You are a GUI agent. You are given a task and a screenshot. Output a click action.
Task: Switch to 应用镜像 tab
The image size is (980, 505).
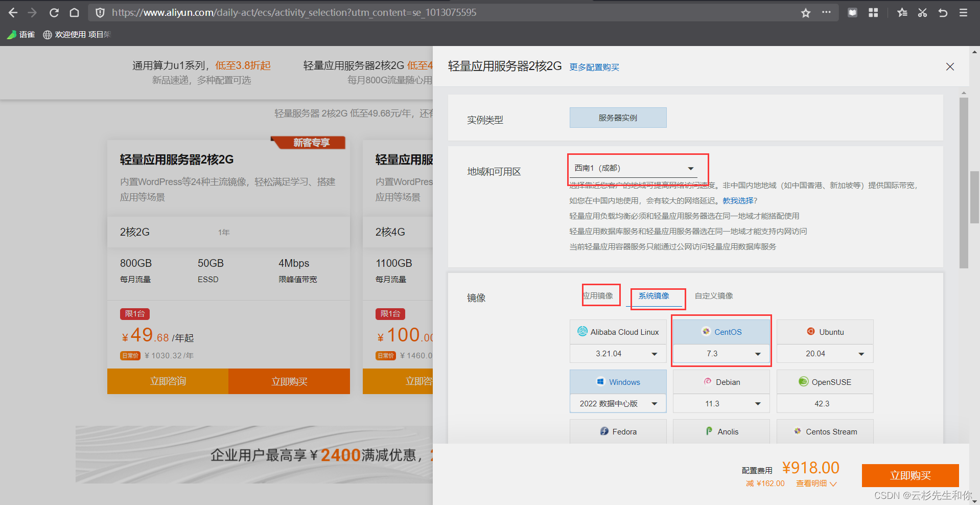click(598, 295)
